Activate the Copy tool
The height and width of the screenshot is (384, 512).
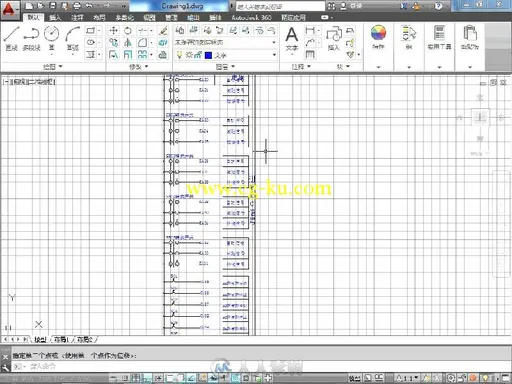point(113,43)
